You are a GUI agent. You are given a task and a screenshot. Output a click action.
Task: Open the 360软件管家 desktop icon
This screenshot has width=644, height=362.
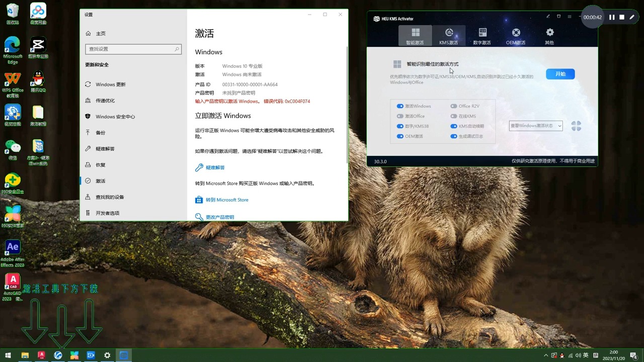(x=13, y=217)
